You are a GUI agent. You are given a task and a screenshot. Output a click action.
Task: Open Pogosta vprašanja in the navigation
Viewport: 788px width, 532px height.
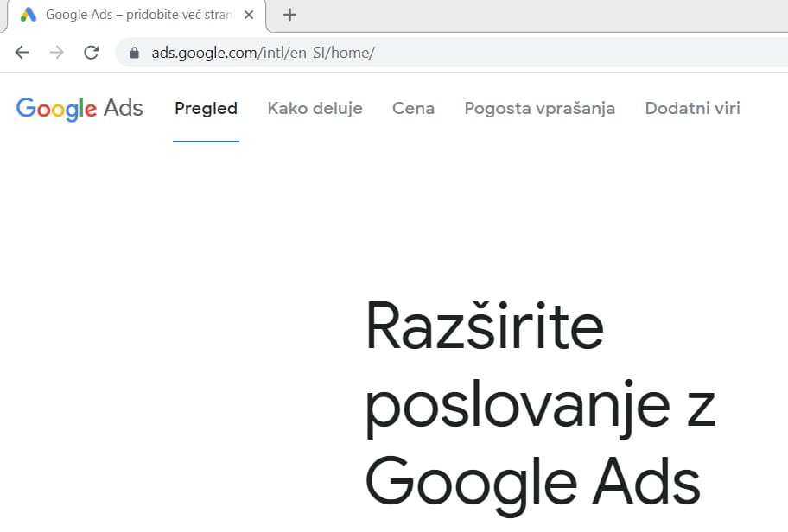tap(539, 109)
